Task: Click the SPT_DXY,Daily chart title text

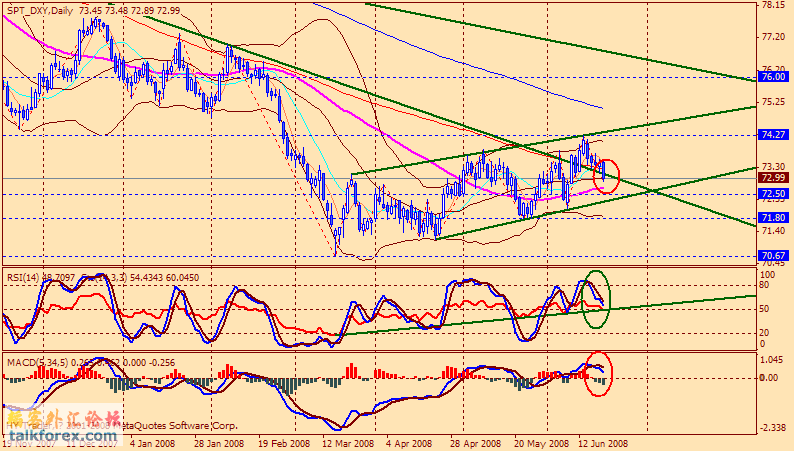Action: click(40, 11)
